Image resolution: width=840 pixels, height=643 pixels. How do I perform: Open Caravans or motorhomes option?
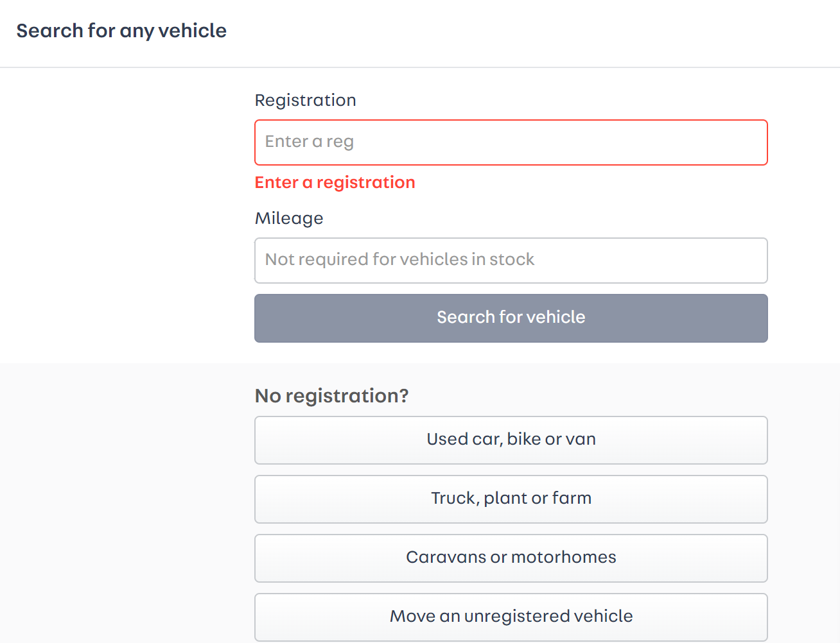coord(511,558)
